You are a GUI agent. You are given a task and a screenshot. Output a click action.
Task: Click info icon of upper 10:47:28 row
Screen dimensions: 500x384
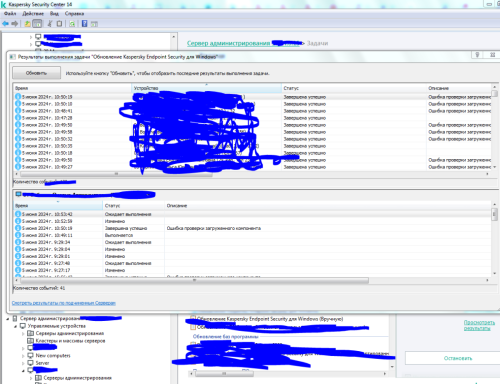pyautogui.click(x=18, y=118)
